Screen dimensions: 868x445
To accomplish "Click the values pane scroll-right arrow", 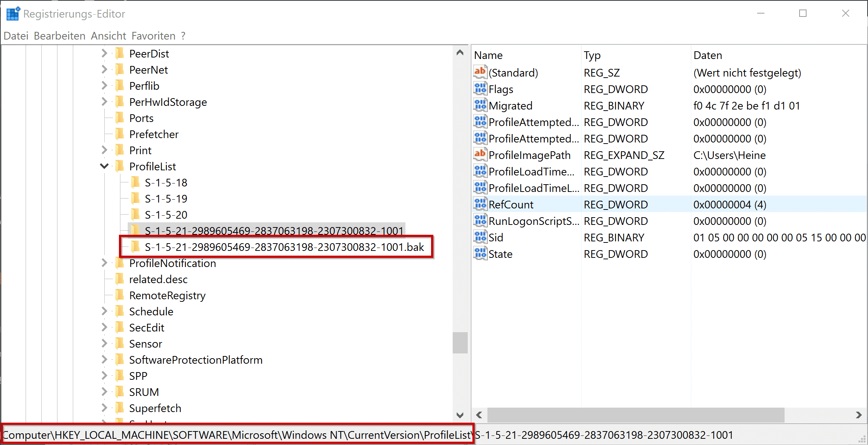I will click(x=858, y=415).
